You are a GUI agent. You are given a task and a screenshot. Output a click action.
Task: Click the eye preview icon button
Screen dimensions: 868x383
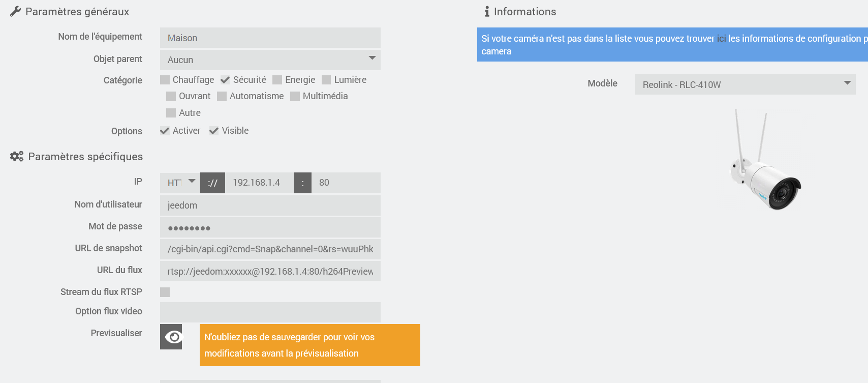tap(171, 336)
